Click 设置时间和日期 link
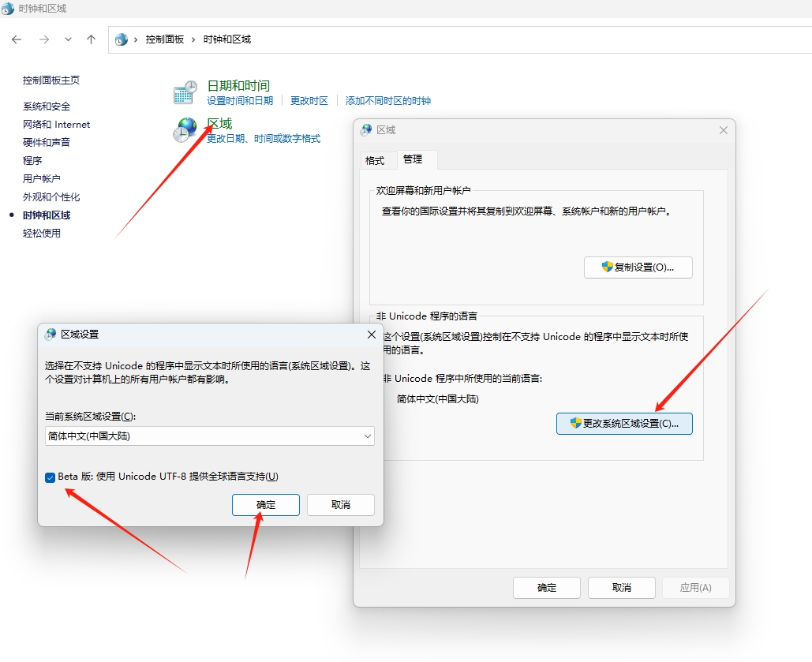Image resolution: width=812 pixels, height=662 pixels. point(240,100)
